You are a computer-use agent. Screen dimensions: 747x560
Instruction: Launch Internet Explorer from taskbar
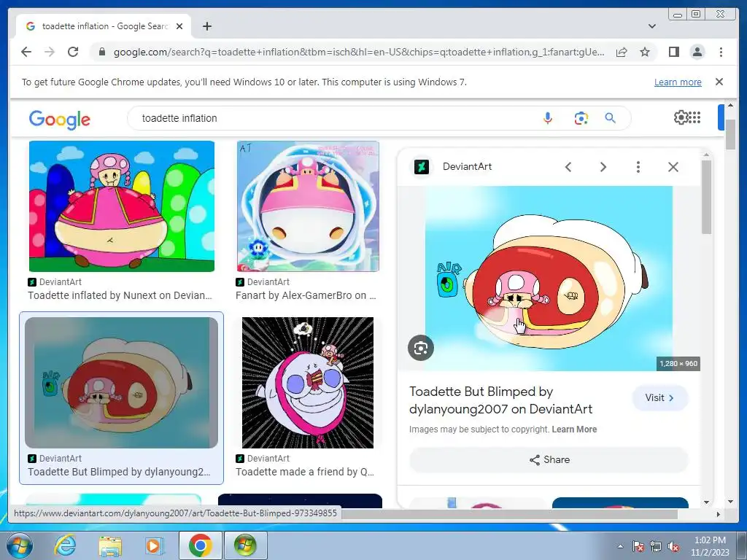click(65, 545)
